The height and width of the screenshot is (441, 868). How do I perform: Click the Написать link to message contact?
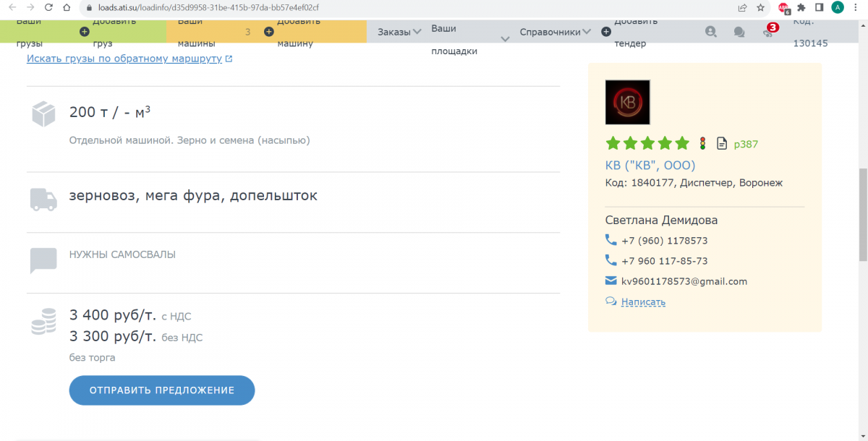pos(643,302)
